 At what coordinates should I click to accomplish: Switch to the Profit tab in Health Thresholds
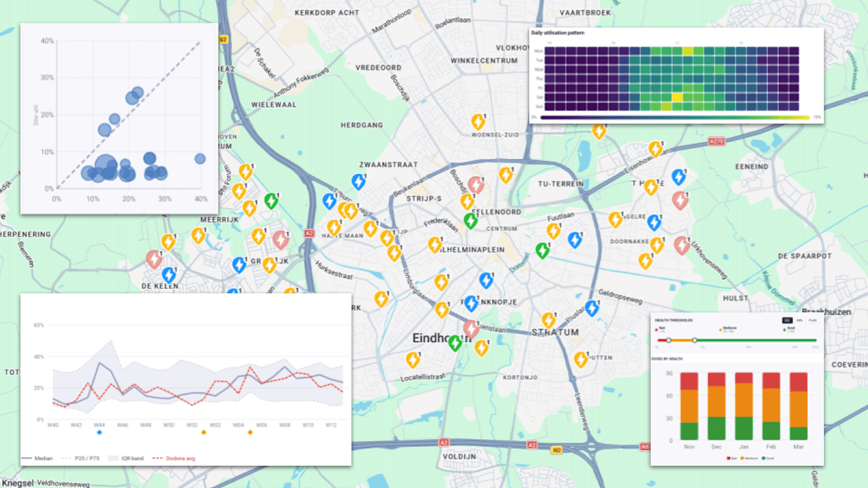(812, 320)
